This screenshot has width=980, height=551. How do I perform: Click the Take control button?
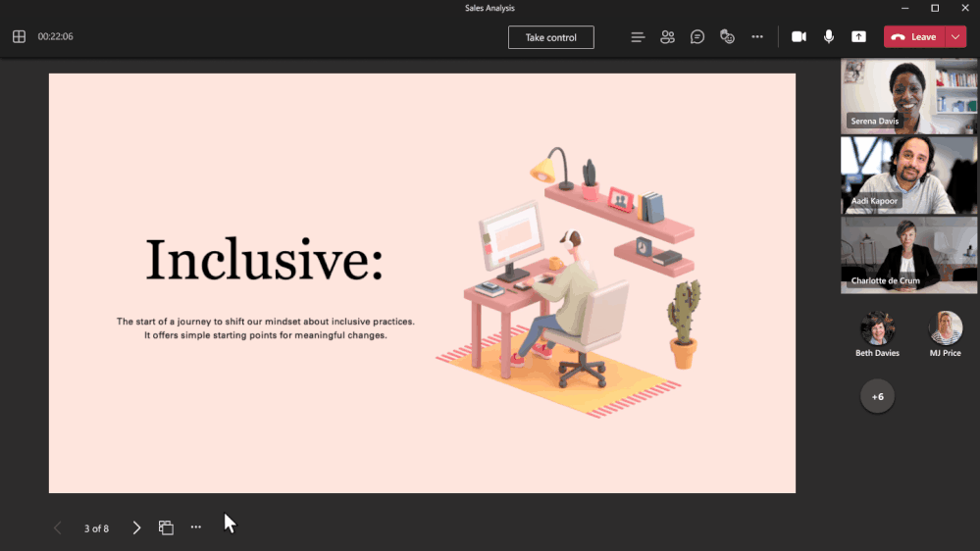pos(550,37)
